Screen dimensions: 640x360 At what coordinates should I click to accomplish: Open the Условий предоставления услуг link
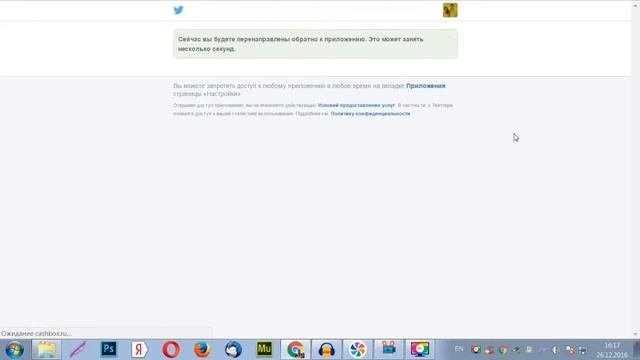click(x=356, y=105)
